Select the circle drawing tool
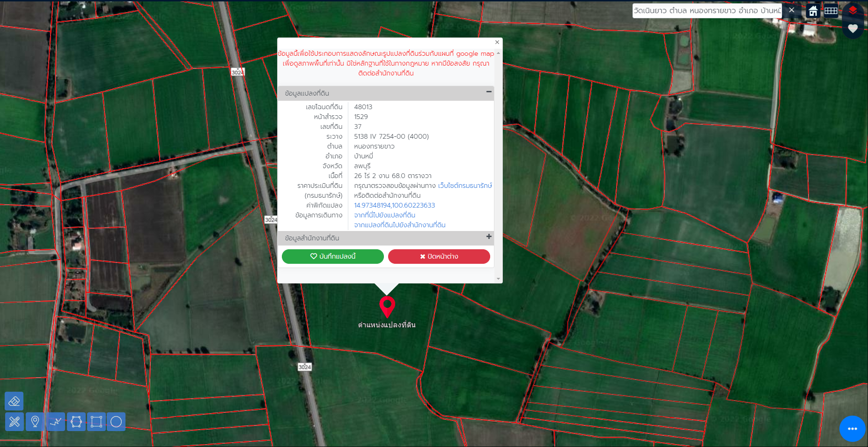This screenshot has width=868, height=447. [x=116, y=422]
